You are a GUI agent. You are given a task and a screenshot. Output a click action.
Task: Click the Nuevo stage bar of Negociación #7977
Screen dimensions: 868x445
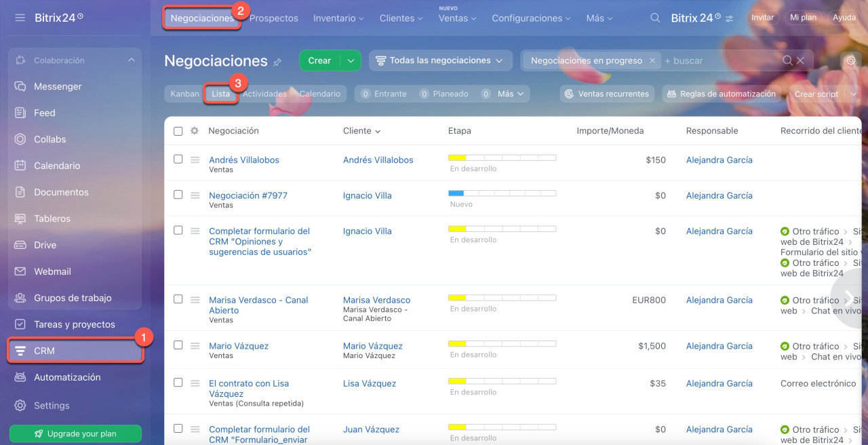coord(502,193)
